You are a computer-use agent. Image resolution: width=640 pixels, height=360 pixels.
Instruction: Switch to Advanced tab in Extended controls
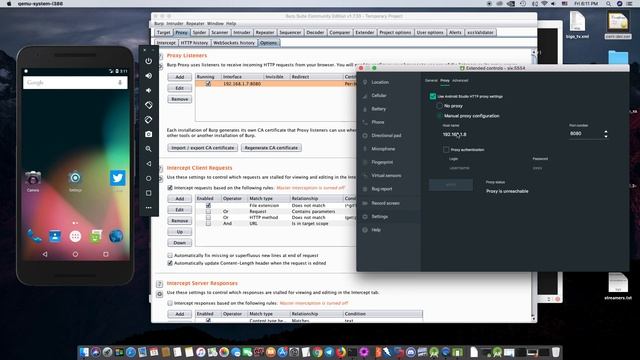460,80
